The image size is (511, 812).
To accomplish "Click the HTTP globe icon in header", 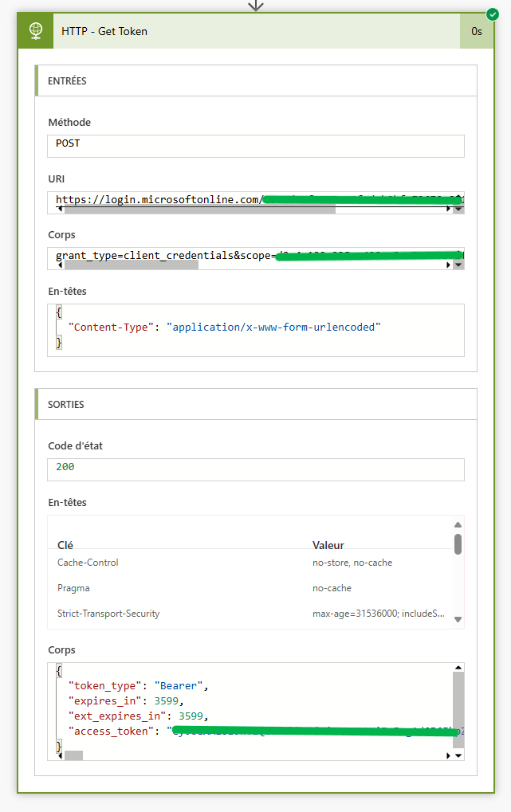I will (x=35, y=31).
